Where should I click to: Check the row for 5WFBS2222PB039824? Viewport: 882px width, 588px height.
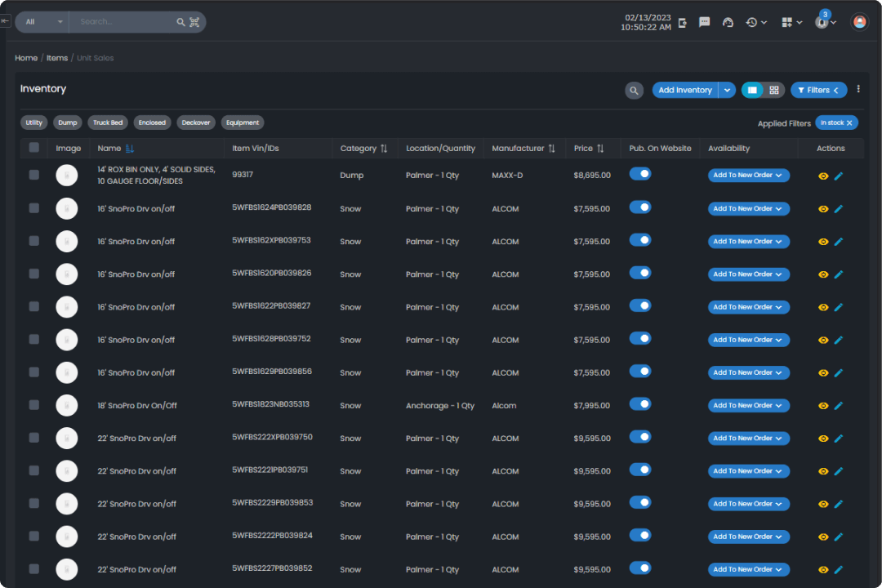(34, 537)
